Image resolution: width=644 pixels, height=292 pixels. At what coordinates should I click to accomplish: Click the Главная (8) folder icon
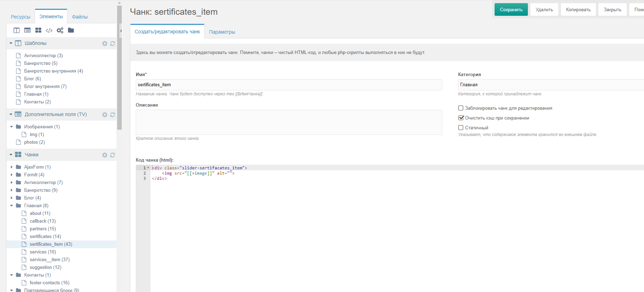pyautogui.click(x=19, y=205)
